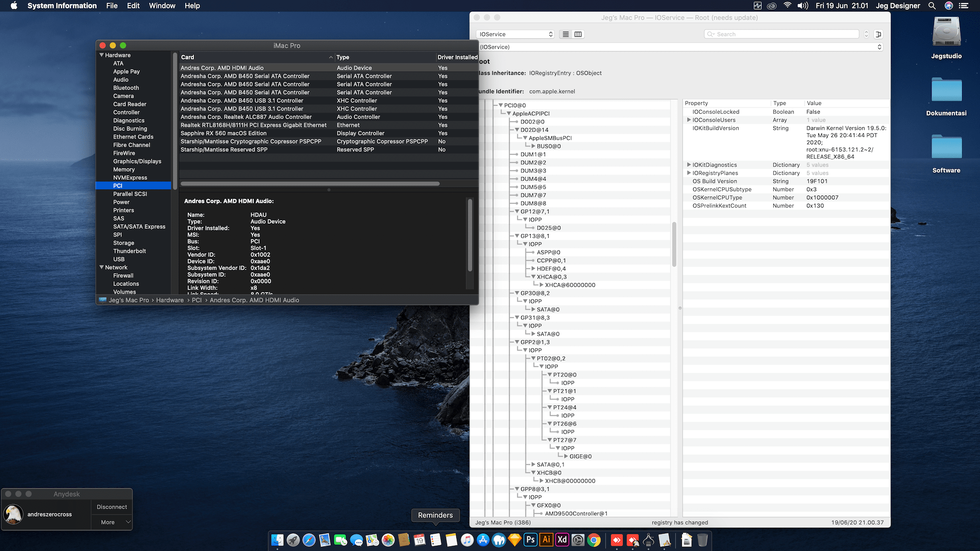
Task: Click Disconnect in Anydesk panel
Action: (112, 507)
